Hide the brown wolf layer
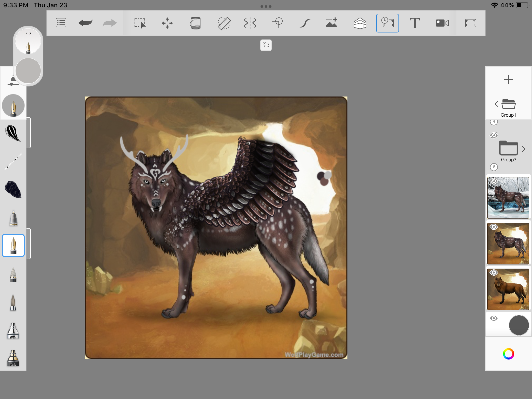Image resolution: width=532 pixels, height=399 pixels. [494, 272]
